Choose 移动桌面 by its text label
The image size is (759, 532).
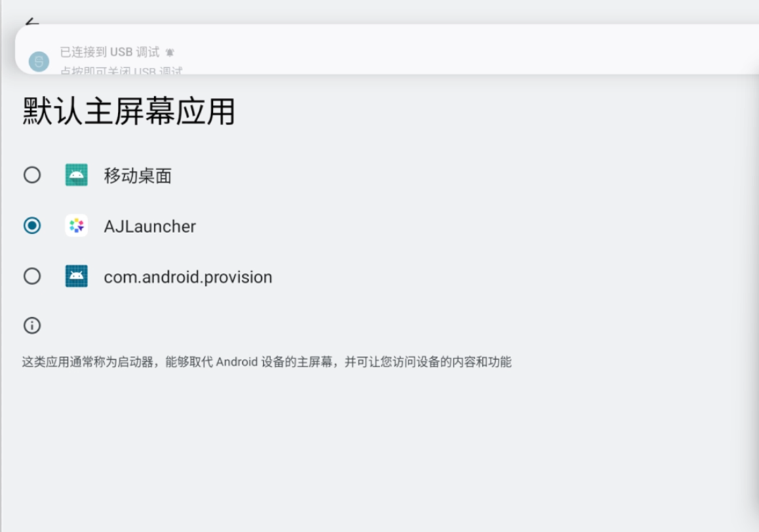(x=138, y=176)
